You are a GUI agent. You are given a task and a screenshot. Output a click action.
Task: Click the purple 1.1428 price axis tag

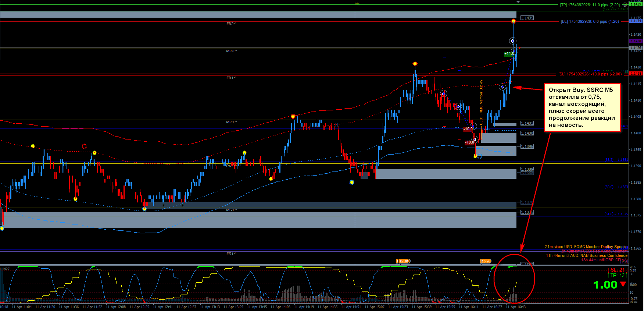[636, 41]
